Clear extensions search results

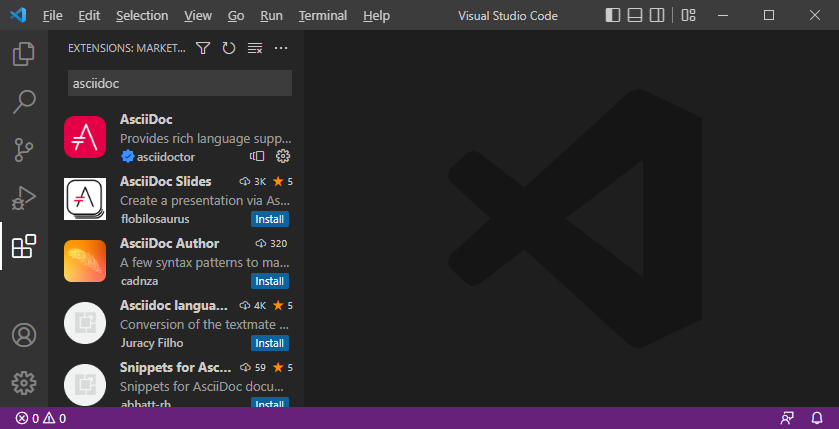click(255, 48)
